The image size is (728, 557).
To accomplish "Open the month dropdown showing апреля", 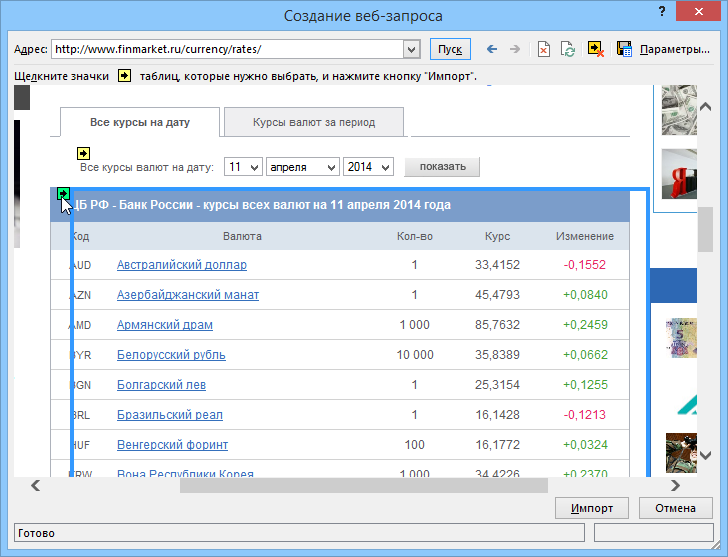I will pyautogui.click(x=302, y=167).
